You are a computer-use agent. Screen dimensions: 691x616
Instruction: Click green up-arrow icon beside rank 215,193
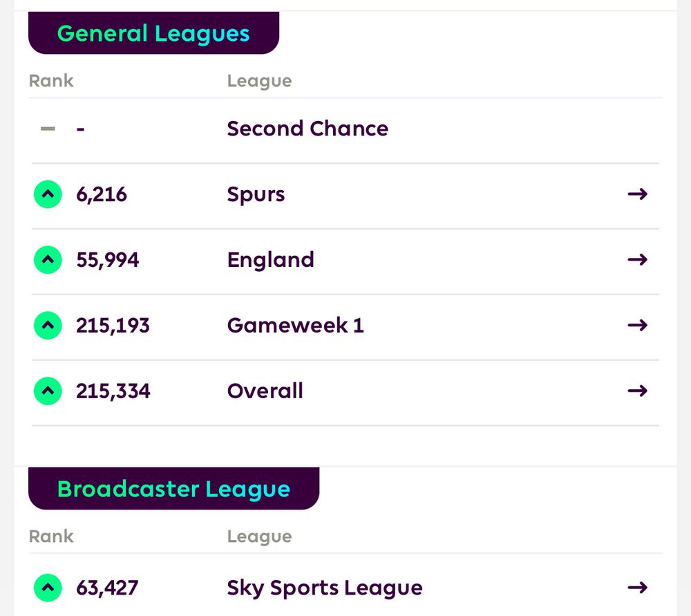click(x=48, y=326)
